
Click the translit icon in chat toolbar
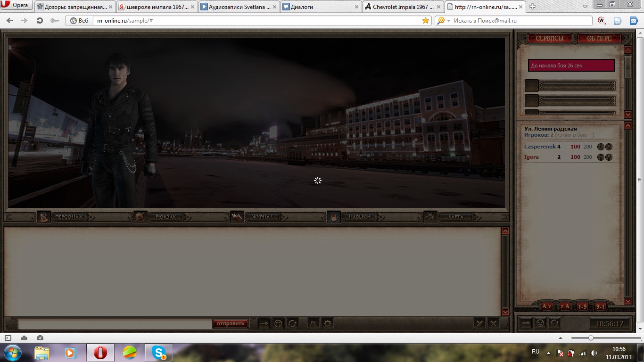click(x=314, y=324)
